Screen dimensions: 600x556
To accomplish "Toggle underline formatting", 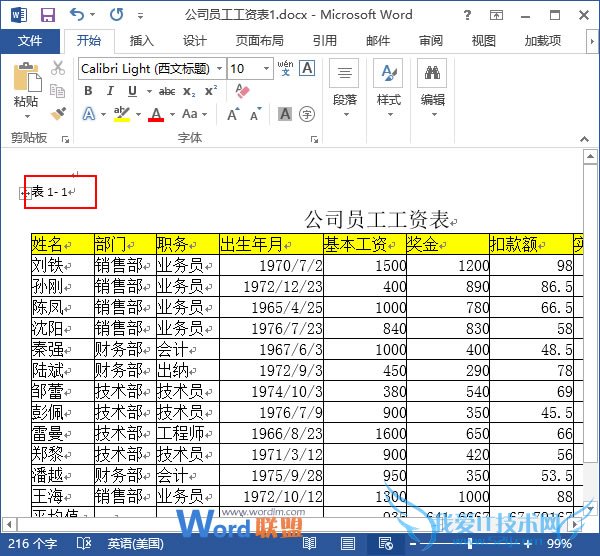I will pyautogui.click(x=132, y=91).
